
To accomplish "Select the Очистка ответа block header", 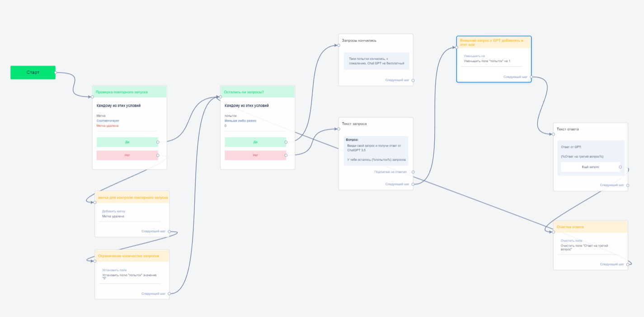I will tap(590, 227).
